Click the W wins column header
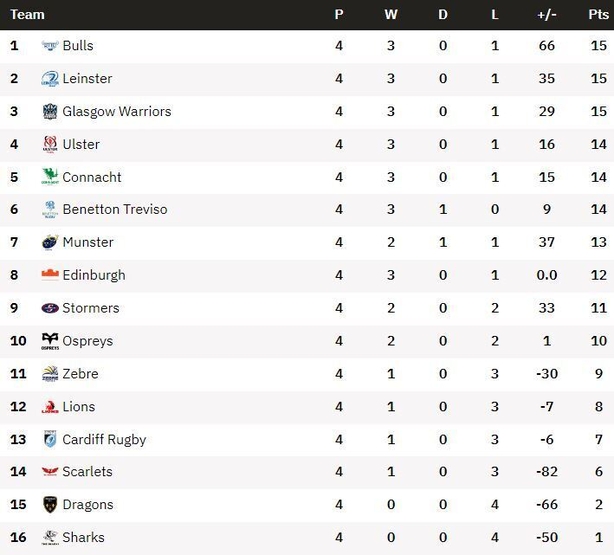Viewport: 614px width, 555px height. pos(391,14)
